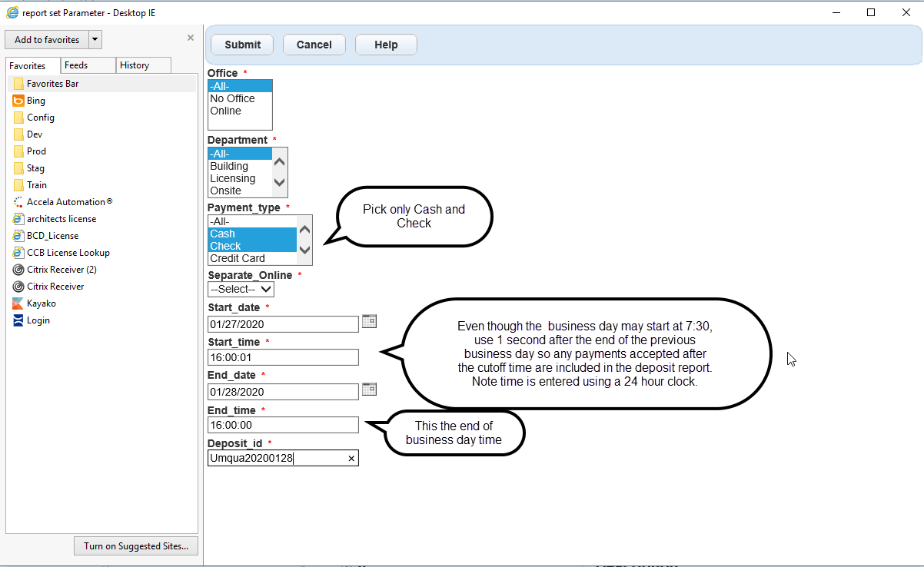Open the Start_date calendar picker icon
This screenshot has height=567, width=924.
(369, 322)
